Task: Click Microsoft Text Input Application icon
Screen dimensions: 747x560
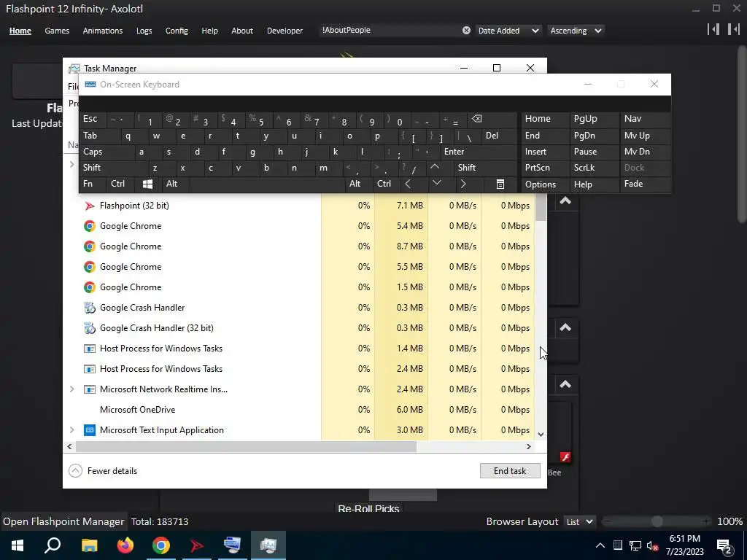Action: click(x=89, y=430)
